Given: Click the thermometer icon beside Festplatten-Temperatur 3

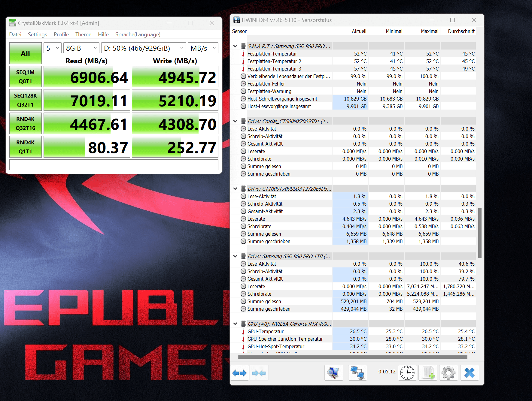Looking at the screenshot, I should tap(243, 69).
